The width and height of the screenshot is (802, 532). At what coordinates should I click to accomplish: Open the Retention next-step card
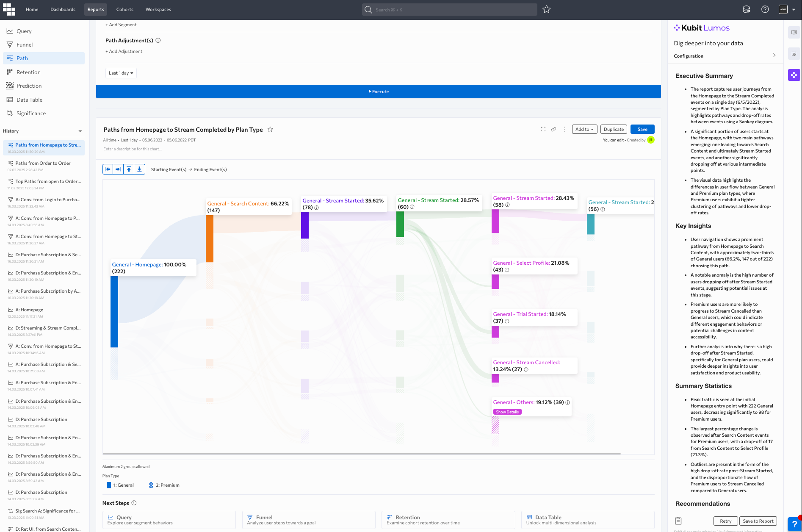(448, 520)
